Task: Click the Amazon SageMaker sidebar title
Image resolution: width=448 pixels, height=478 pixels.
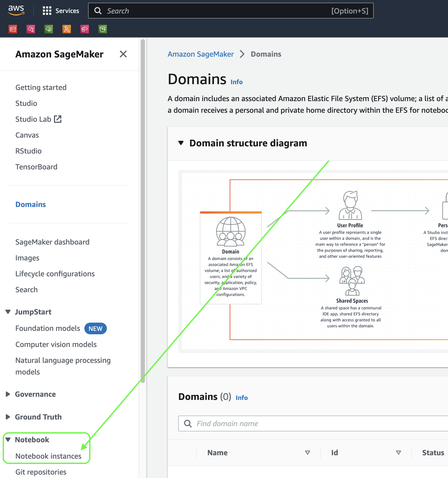Action: (x=59, y=54)
